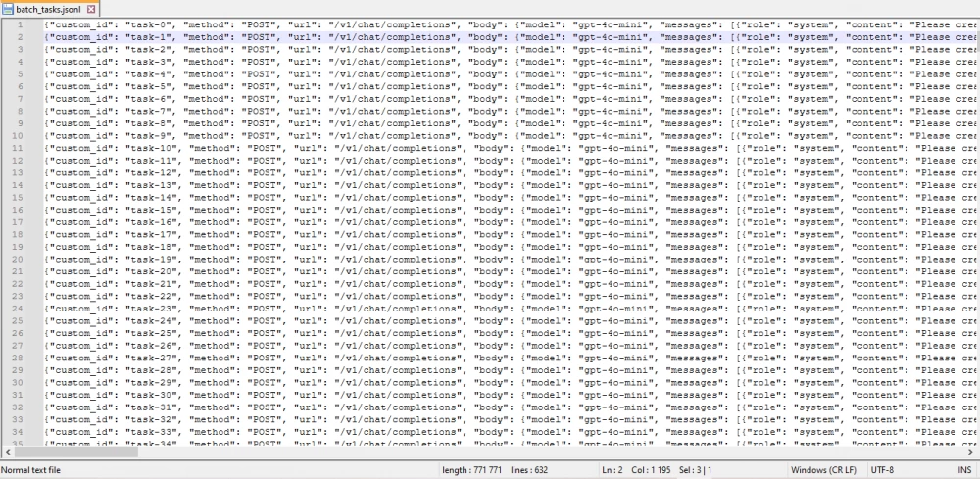This screenshot has height=479, width=980.
Task: Toggle INS insert mode in status bar
Action: coord(964,470)
